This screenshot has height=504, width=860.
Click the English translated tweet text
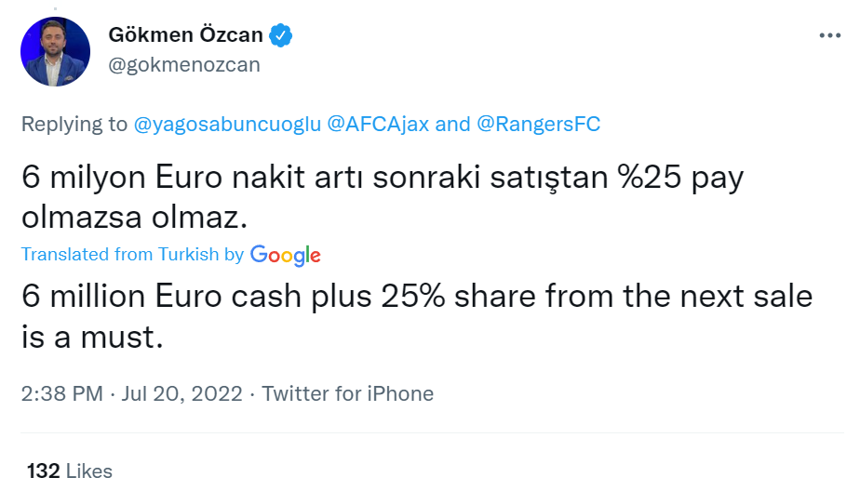point(417,316)
